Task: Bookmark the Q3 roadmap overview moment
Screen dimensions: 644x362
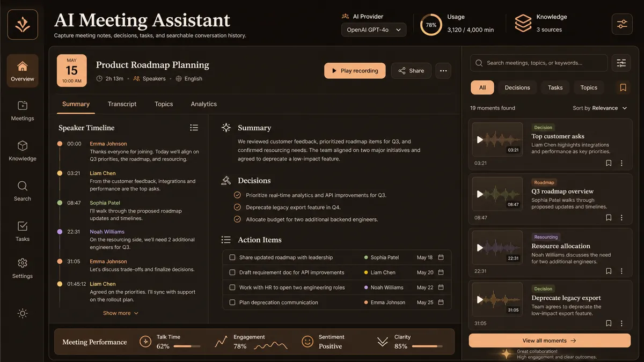Action: point(609,218)
